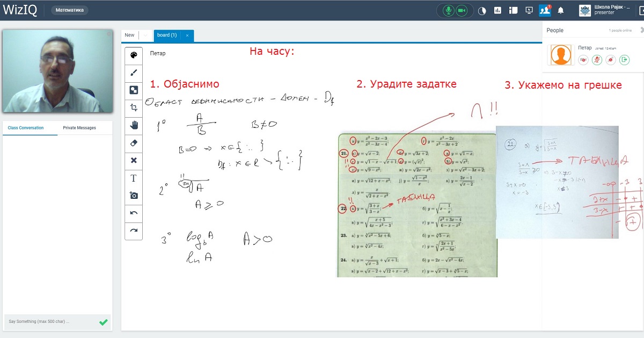The image size is (644, 338).
Task: Select the shapes and fill tool
Action: point(134,90)
